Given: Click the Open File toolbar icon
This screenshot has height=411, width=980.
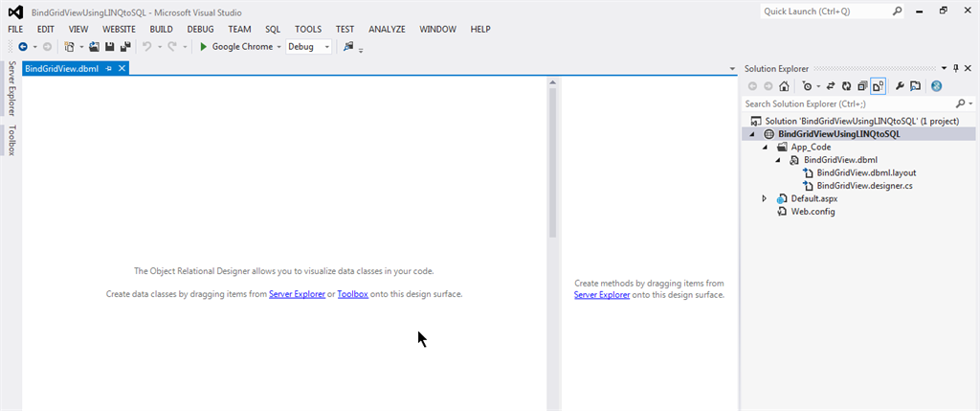Looking at the screenshot, I should [x=95, y=46].
